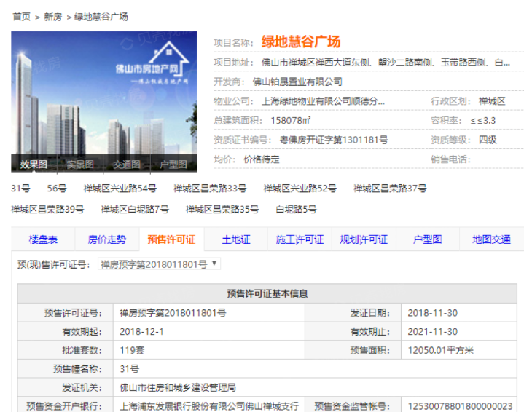This screenshot has width=532, height=412.
Task: Click 禅城区昌荣路37号 building link
Action: (x=390, y=189)
